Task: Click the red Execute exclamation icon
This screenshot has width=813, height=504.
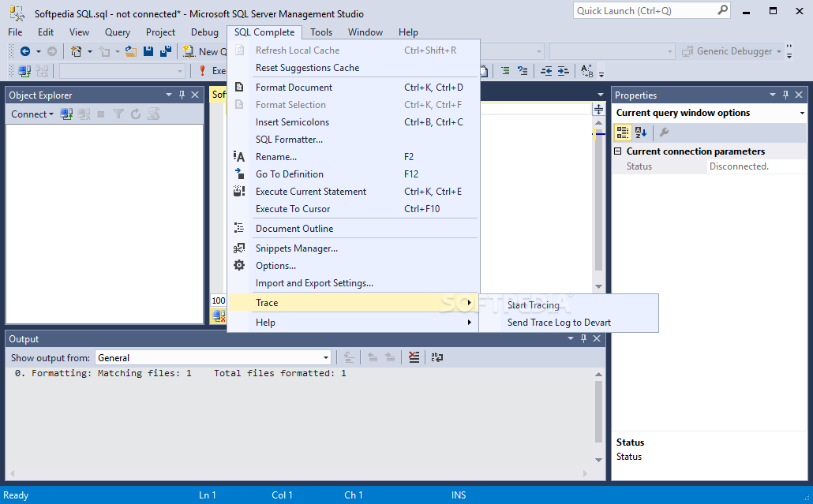Action: [202, 71]
